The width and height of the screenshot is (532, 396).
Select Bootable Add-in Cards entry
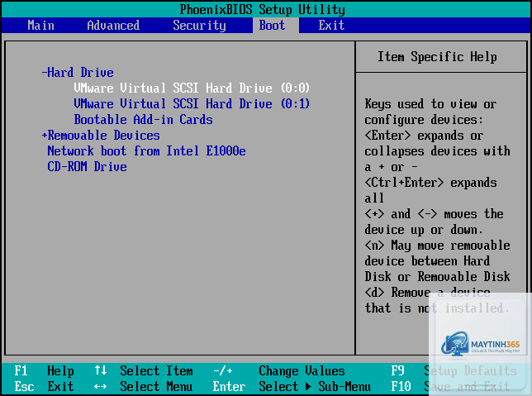[143, 120]
